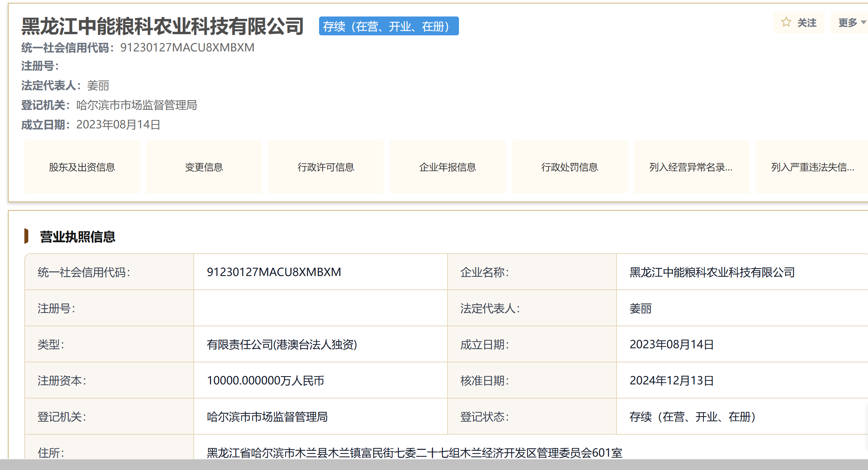Click the 关注 follow button

click(x=806, y=23)
